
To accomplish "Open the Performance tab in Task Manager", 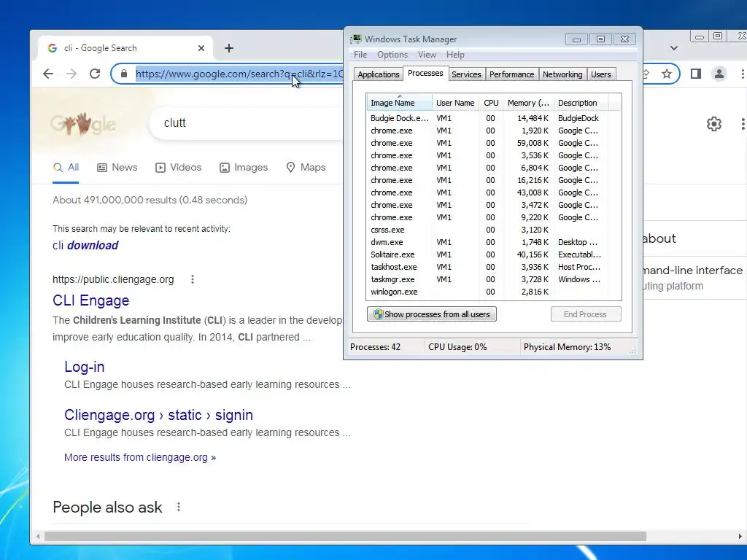I will pos(511,74).
